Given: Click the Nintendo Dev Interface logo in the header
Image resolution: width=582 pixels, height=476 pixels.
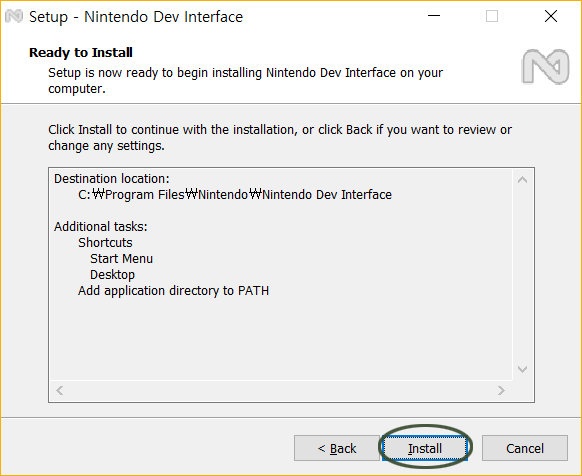Looking at the screenshot, I should click(x=545, y=67).
